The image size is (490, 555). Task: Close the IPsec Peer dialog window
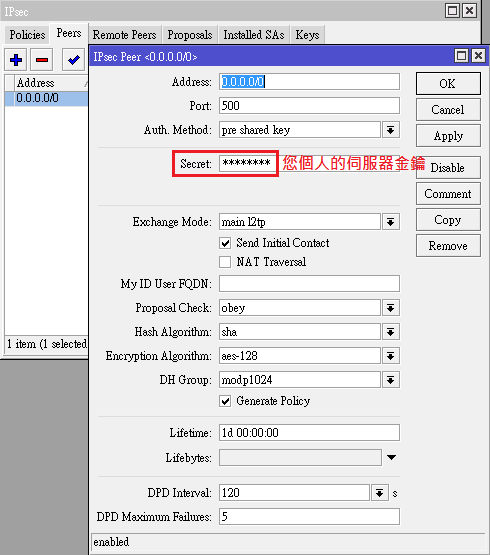coord(478,56)
